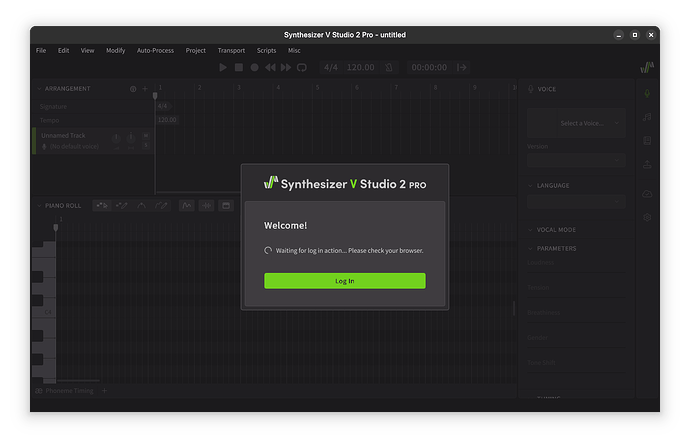Open the Dictionary book sidebar icon
The image size is (690, 445).
(647, 141)
